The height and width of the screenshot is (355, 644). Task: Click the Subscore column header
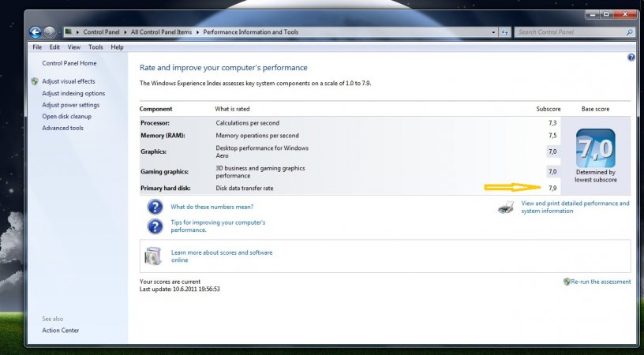pos(549,109)
